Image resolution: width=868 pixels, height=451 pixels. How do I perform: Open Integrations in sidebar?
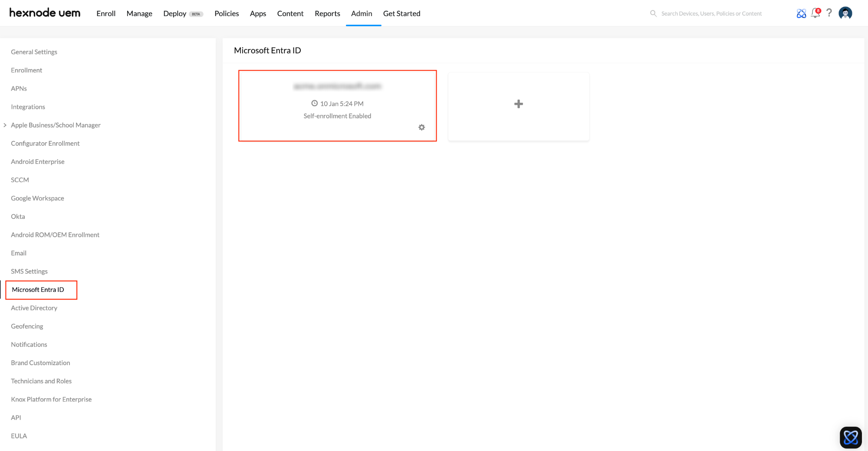28,107
